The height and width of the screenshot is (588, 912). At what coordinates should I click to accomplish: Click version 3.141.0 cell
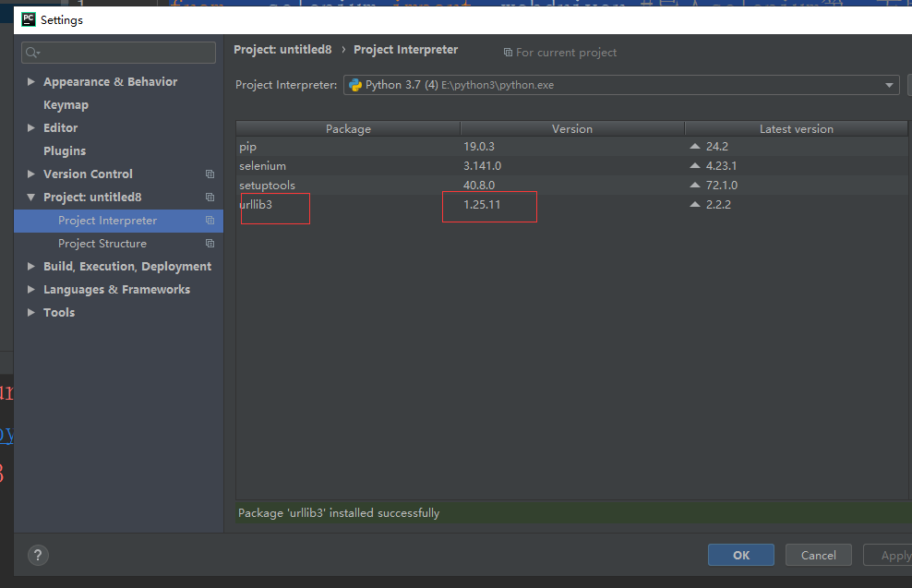click(482, 166)
